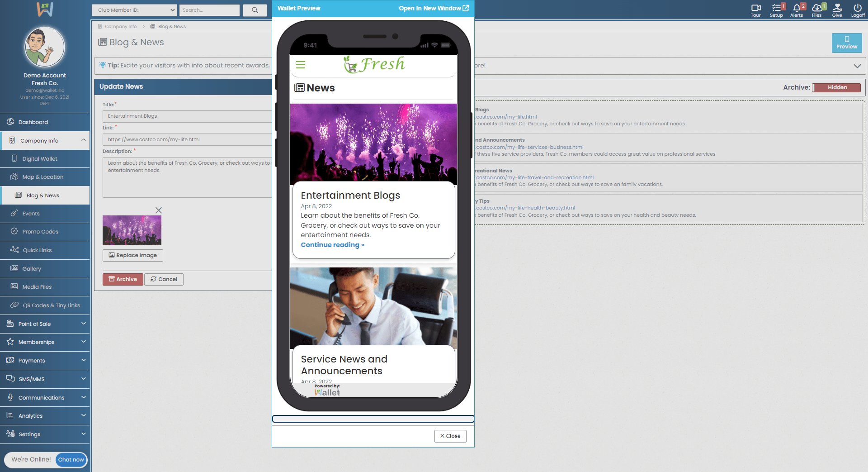Open the hamburger menu in phone preview

point(301,65)
